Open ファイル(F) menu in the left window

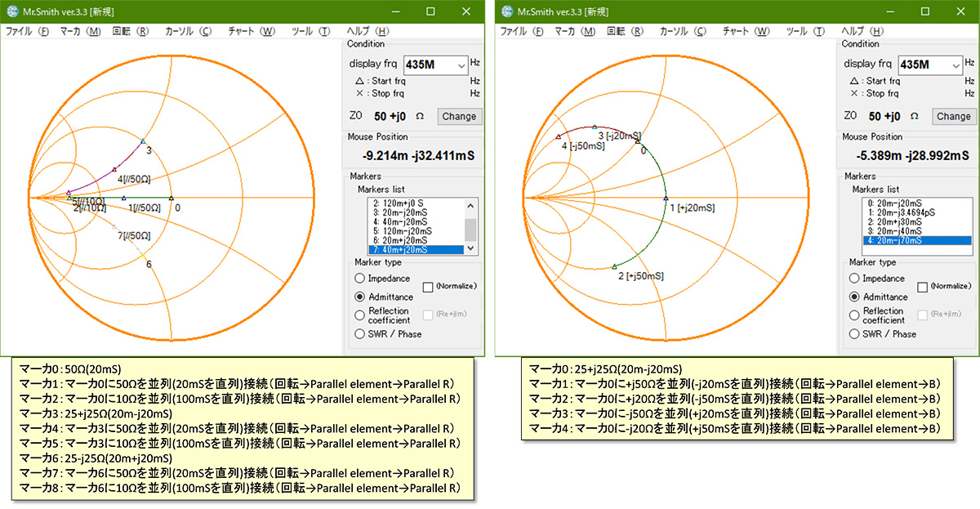pyautogui.click(x=29, y=31)
